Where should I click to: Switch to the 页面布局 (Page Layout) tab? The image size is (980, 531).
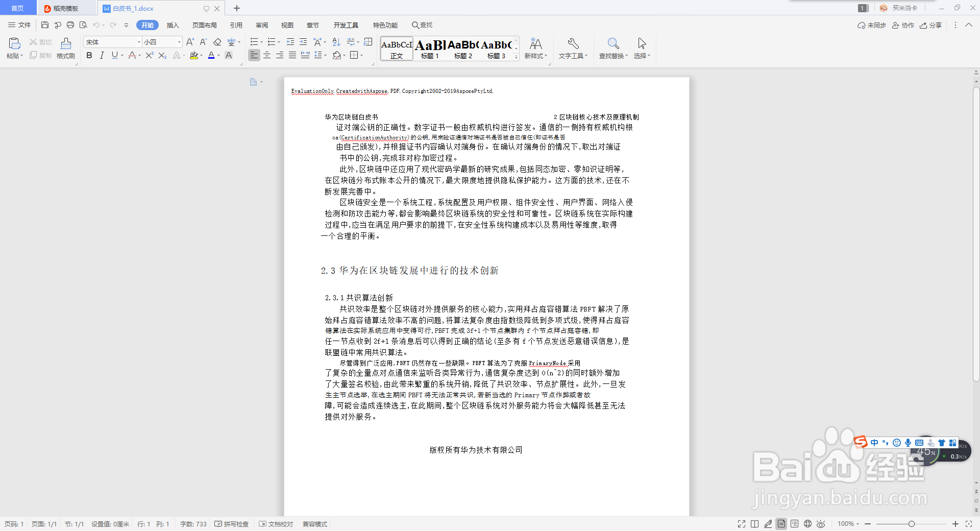(x=205, y=25)
